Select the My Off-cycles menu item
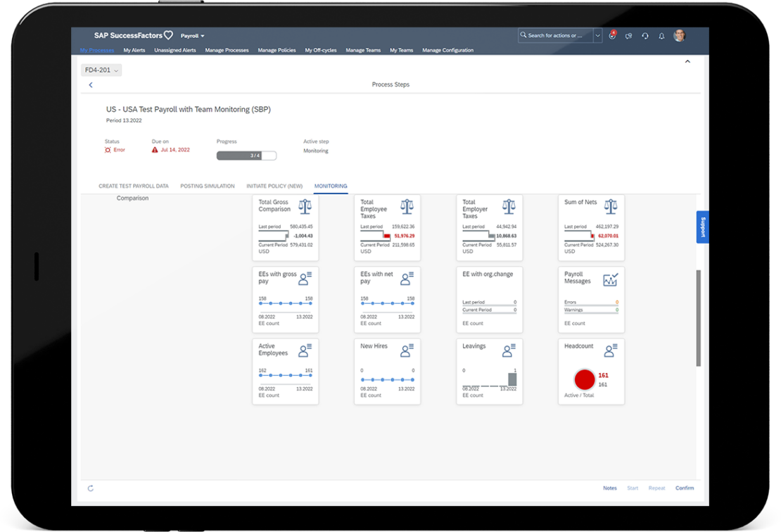This screenshot has height=532, width=781. coord(321,50)
